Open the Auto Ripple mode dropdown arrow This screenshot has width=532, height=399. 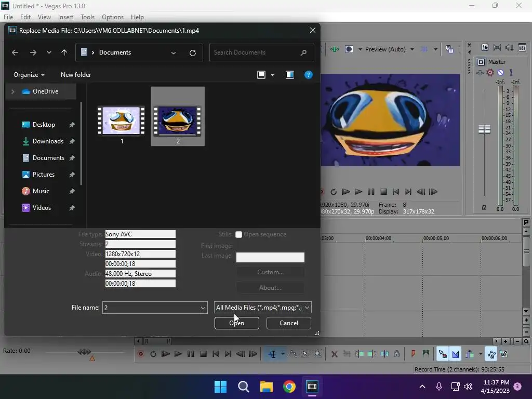[481, 354]
